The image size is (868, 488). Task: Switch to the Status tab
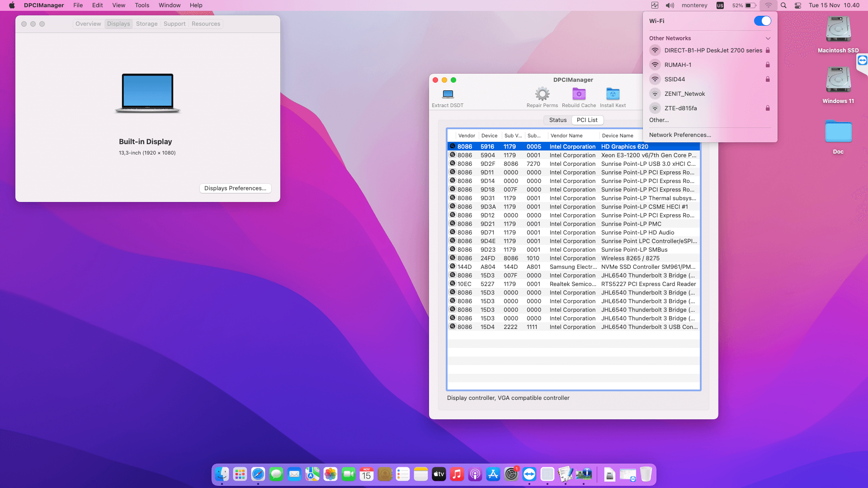[557, 120]
